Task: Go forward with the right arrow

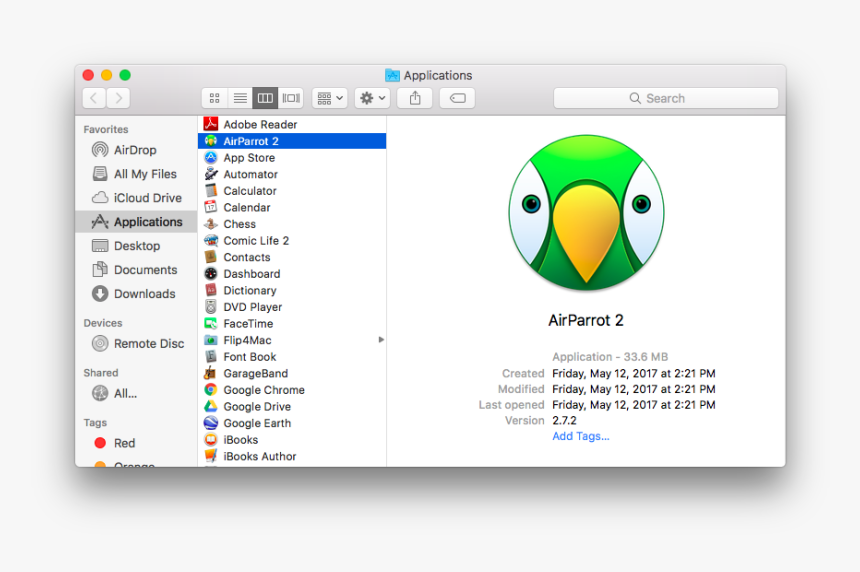Action: (x=118, y=98)
